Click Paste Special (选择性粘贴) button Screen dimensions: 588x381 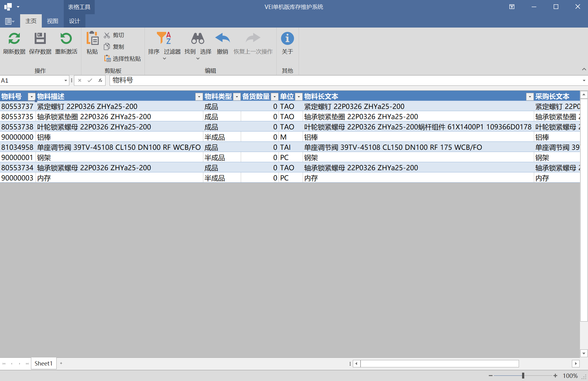pos(123,58)
